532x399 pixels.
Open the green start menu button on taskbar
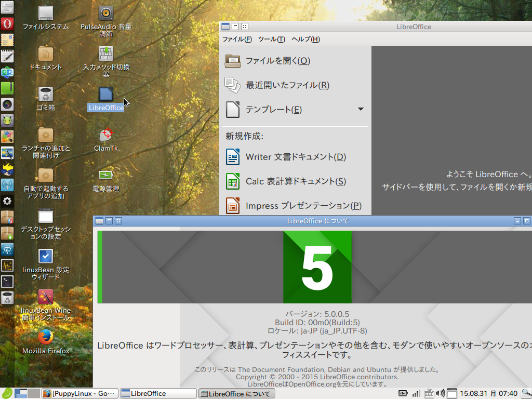(x=7, y=393)
